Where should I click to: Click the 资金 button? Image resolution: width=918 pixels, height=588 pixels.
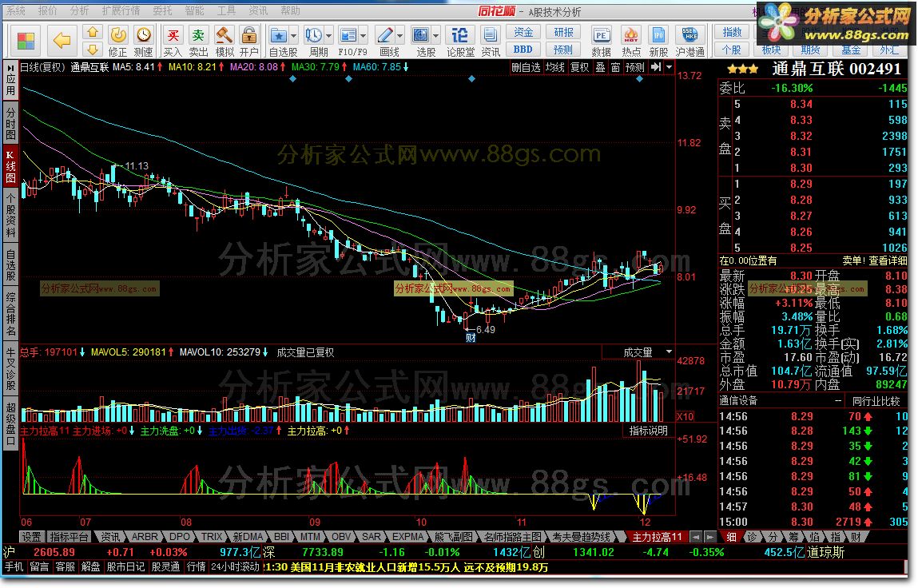523,32
